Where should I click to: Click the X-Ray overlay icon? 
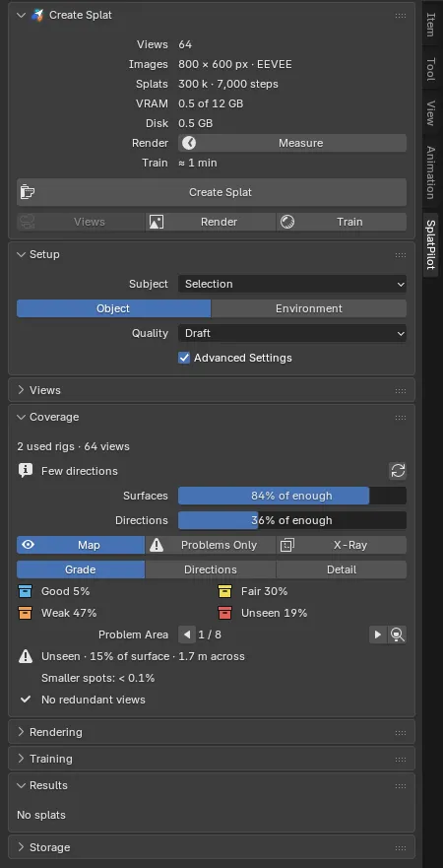[x=287, y=545]
